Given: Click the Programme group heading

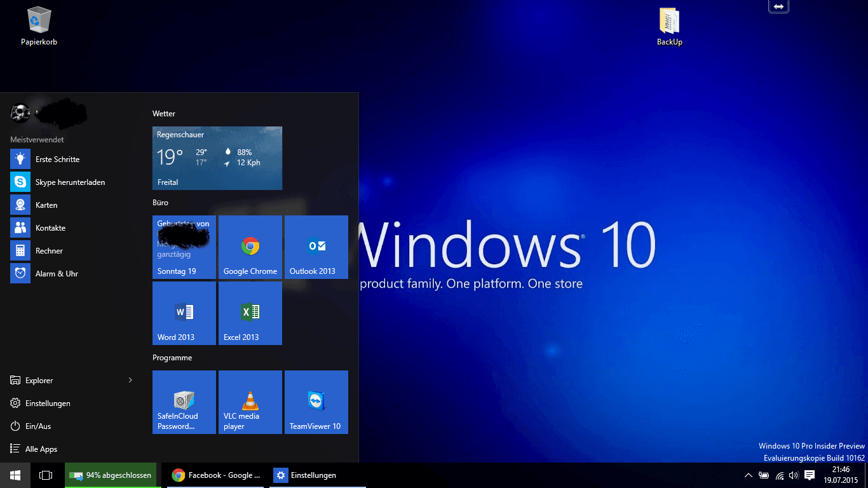Looking at the screenshot, I should pyautogui.click(x=172, y=358).
